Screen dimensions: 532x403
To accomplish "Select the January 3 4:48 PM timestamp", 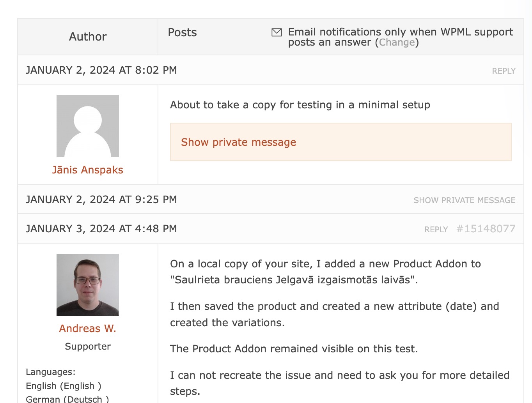I will point(101,229).
